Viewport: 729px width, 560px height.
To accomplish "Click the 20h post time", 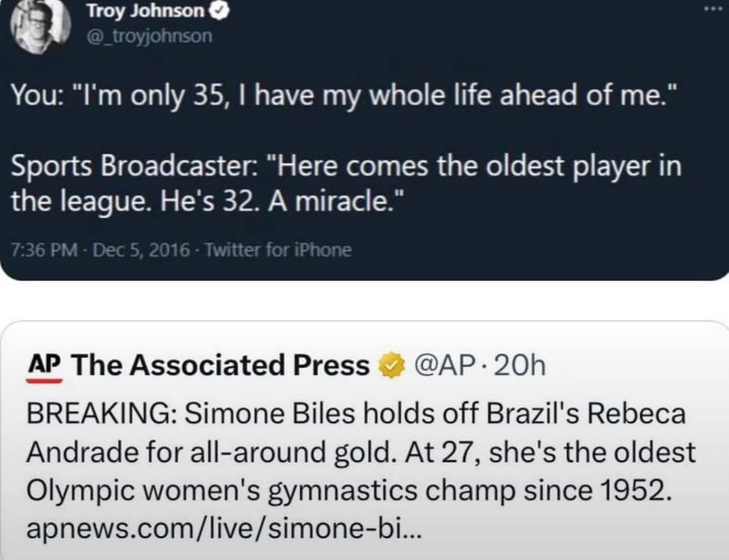I will (x=520, y=365).
